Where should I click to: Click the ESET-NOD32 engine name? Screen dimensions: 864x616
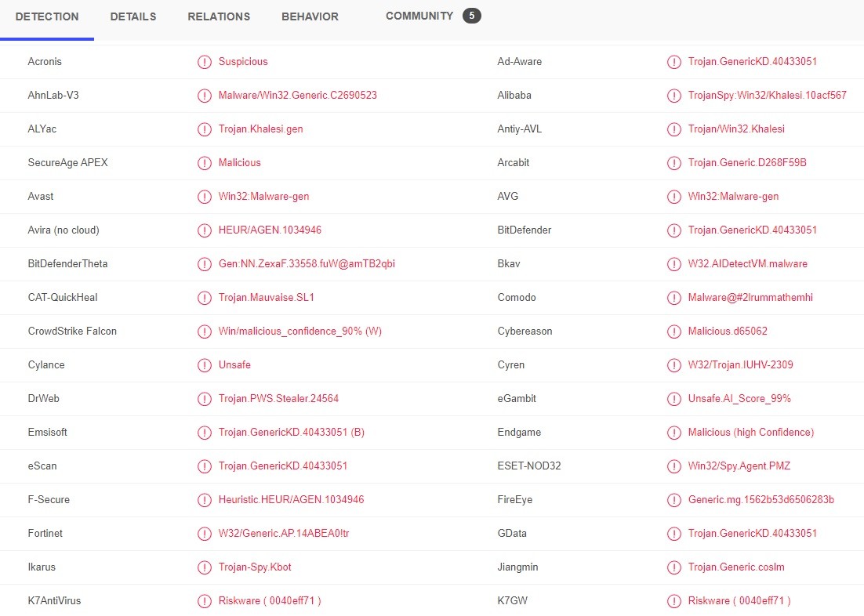click(529, 466)
